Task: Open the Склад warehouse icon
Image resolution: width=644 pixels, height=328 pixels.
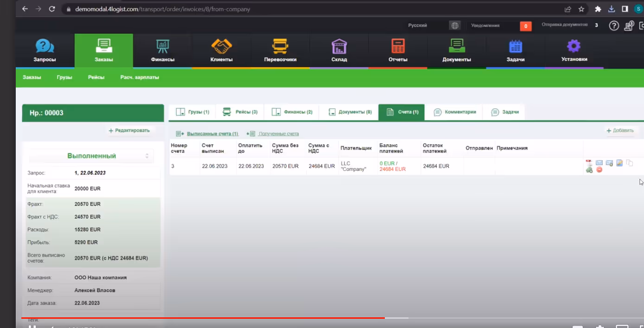Action: click(339, 46)
